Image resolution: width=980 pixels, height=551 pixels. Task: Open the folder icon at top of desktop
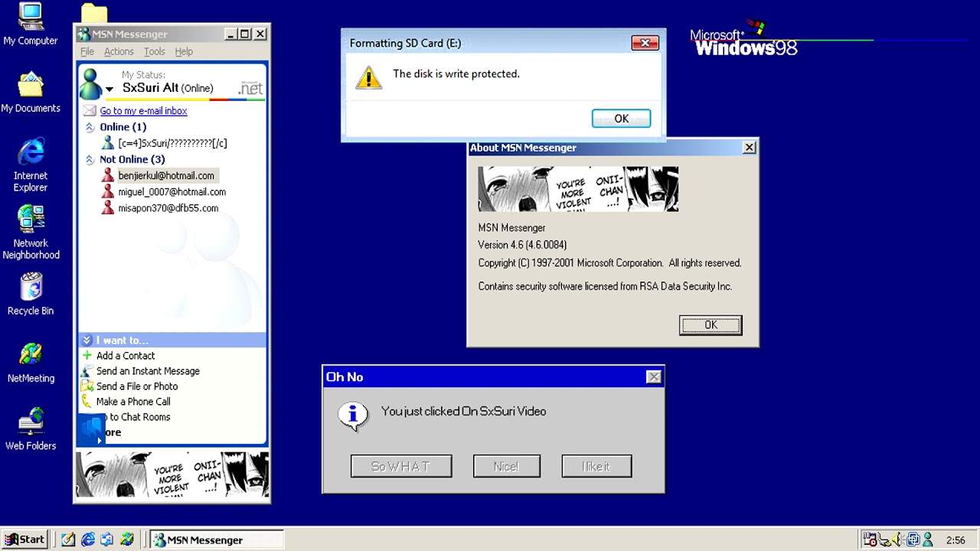click(94, 13)
